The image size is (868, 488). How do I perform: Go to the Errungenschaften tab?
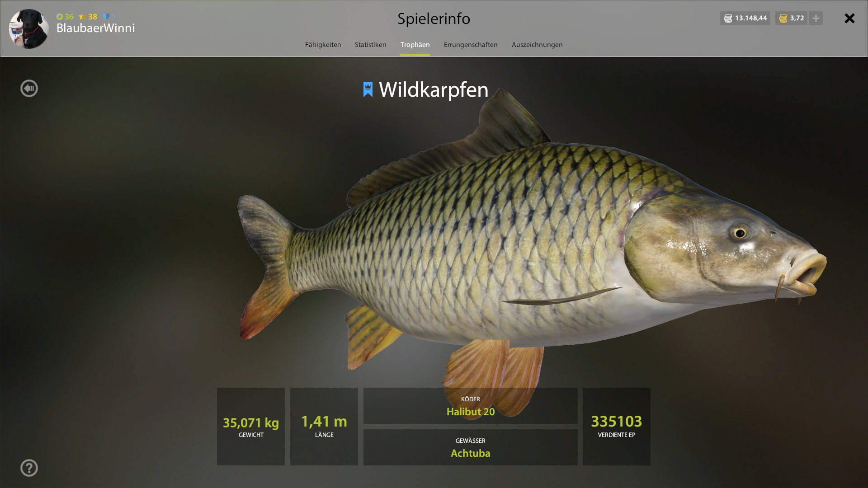[471, 45]
